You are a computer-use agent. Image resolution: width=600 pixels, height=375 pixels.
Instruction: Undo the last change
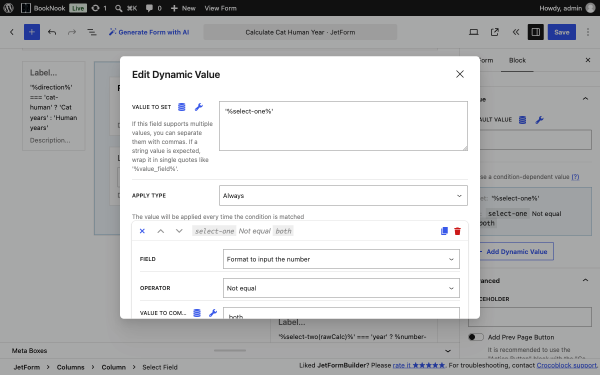pyautogui.click(x=52, y=32)
